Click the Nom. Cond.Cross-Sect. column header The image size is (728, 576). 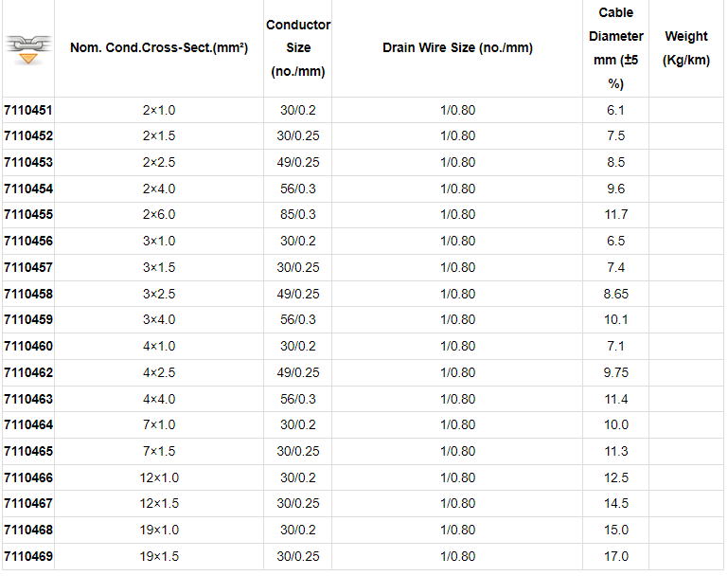159,47
